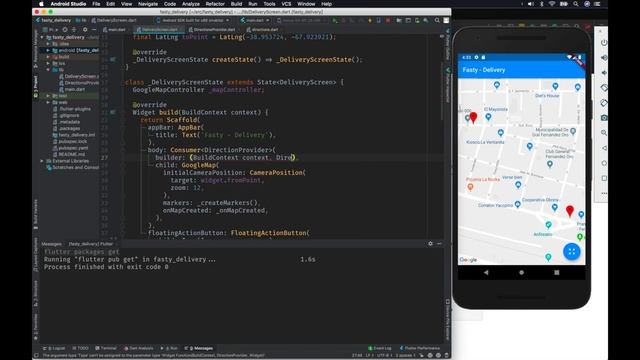
Task: Click emulator sidebar home circle icon
Action: tap(604, 163)
